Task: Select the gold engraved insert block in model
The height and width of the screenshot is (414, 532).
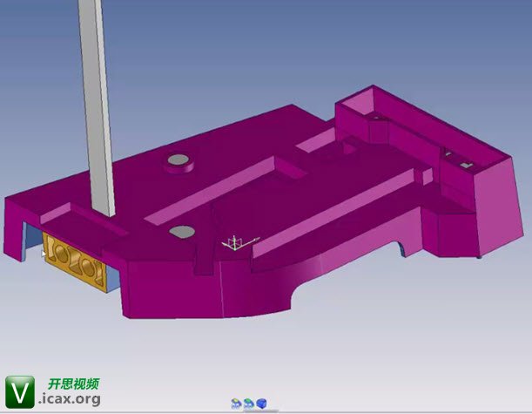Action: (x=75, y=261)
